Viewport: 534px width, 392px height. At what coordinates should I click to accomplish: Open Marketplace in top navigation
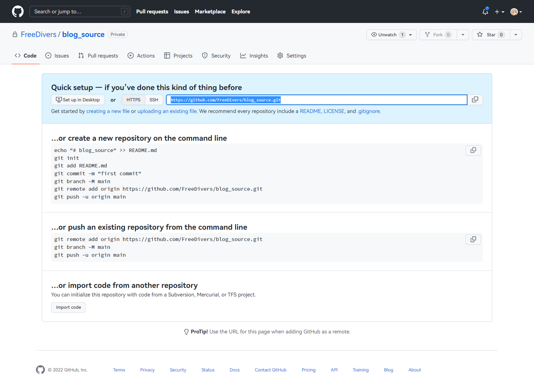pos(210,11)
